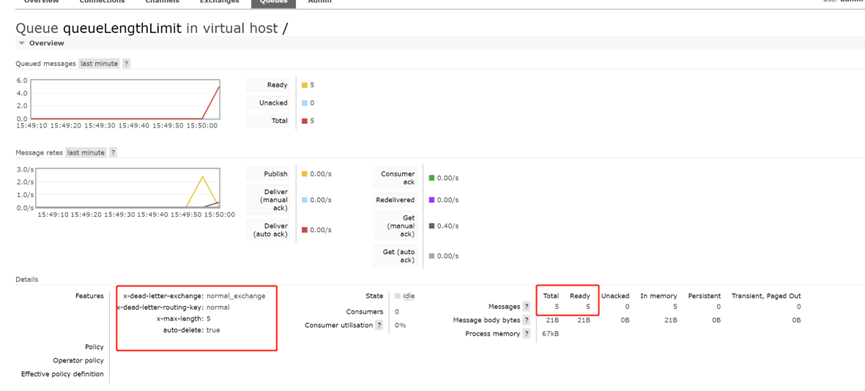Show help for Message body bytes
This screenshot has height=391, width=865.
pyautogui.click(x=526, y=320)
